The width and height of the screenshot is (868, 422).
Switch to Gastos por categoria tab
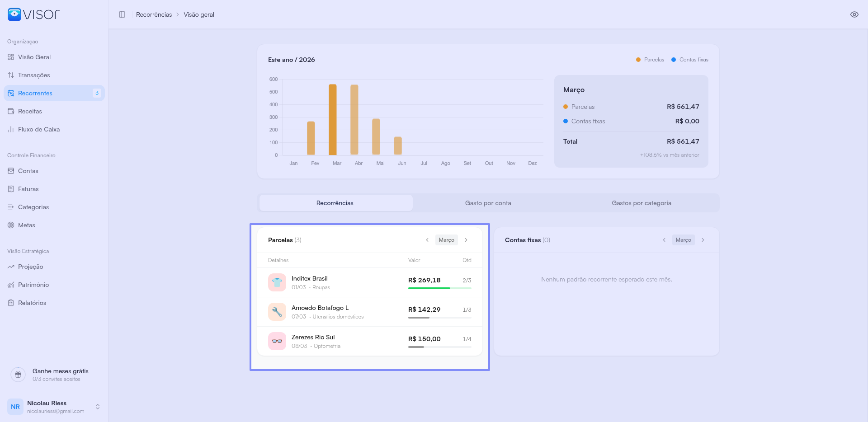tap(641, 203)
